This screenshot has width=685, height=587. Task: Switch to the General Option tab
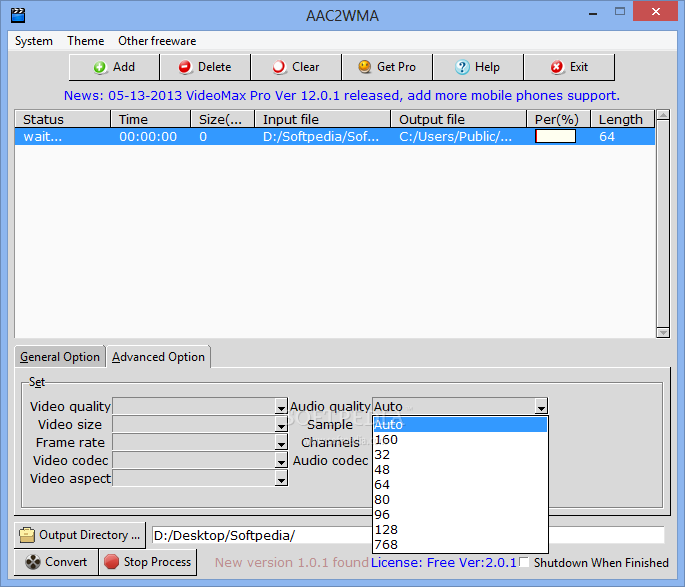[x=60, y=357]
